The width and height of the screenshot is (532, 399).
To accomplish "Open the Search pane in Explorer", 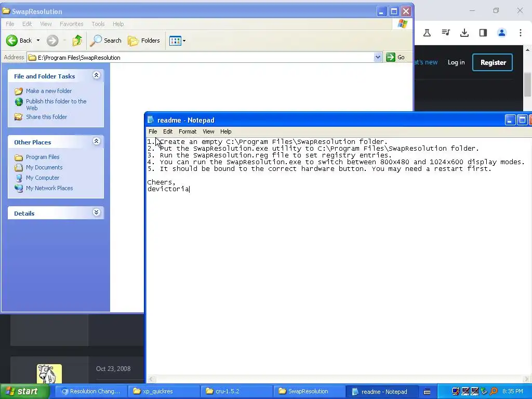I will 105,41.
